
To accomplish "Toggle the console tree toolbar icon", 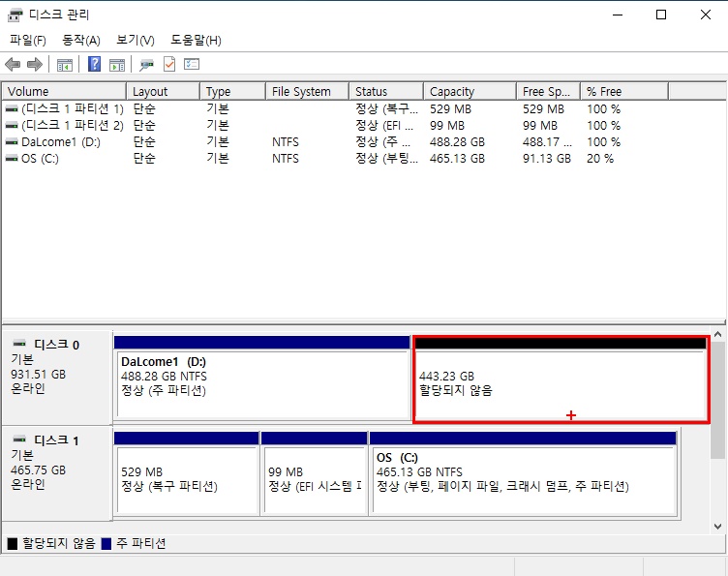I will 65,65.
